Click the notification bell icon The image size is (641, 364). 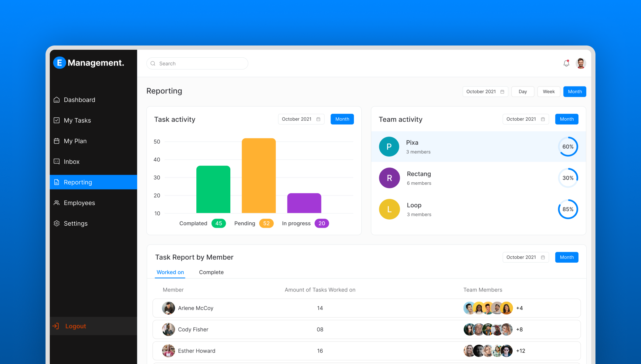pyautogui.click(x=566, y=63)
